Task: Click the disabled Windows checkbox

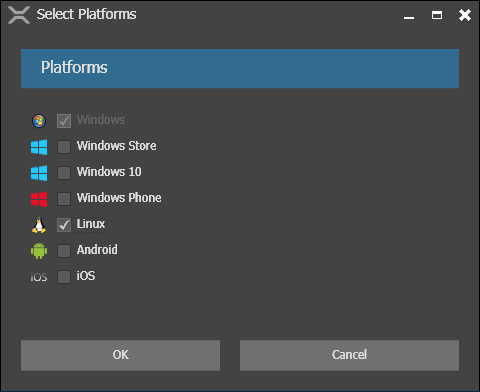Action: point(64,121)
